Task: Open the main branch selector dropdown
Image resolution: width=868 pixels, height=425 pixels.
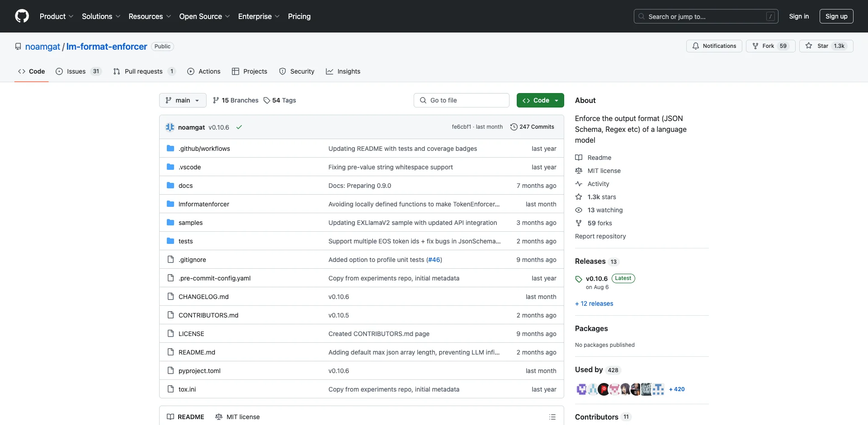Action: click(183, 100)
